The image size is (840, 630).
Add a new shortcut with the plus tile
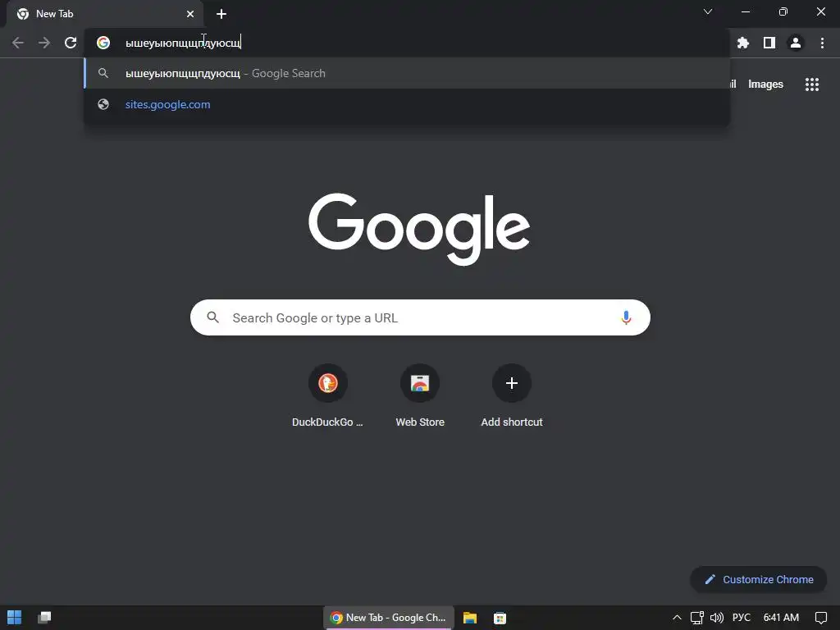tap(512, 396)
